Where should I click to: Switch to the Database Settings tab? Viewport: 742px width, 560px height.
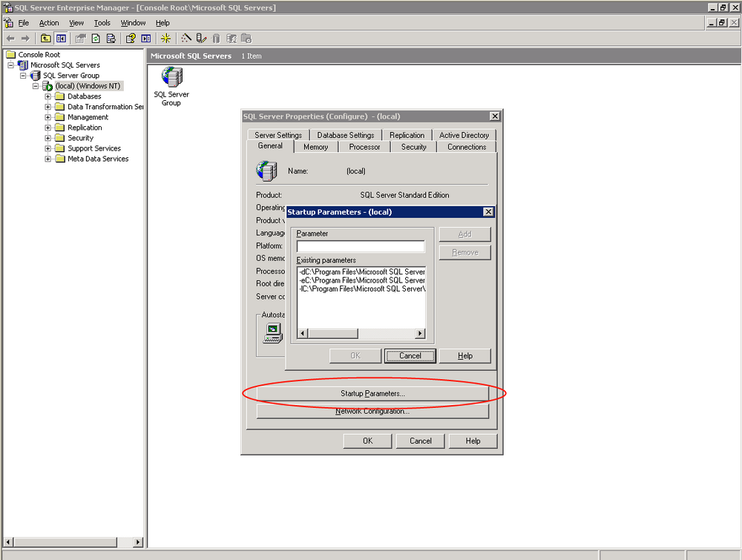346,135
